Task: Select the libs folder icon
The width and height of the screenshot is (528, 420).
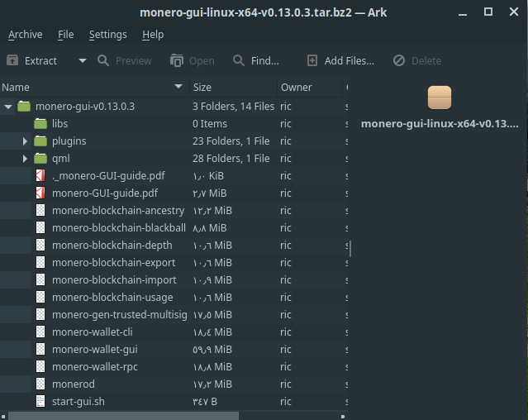Action: (40, 124)
